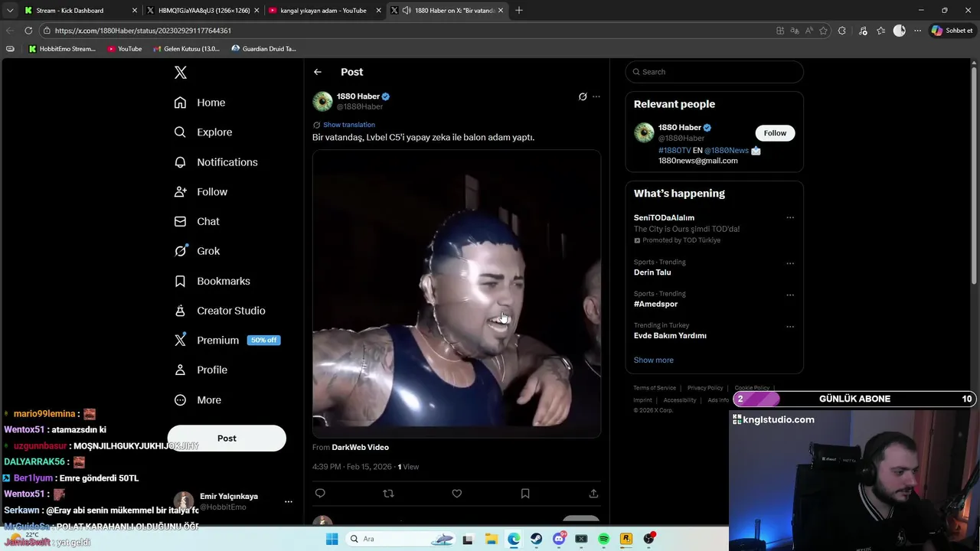Open the SeniTODaAlalım promoted trend options
Image resolution: width=980 pixels, height=551 pixels.
click(790, 218)
